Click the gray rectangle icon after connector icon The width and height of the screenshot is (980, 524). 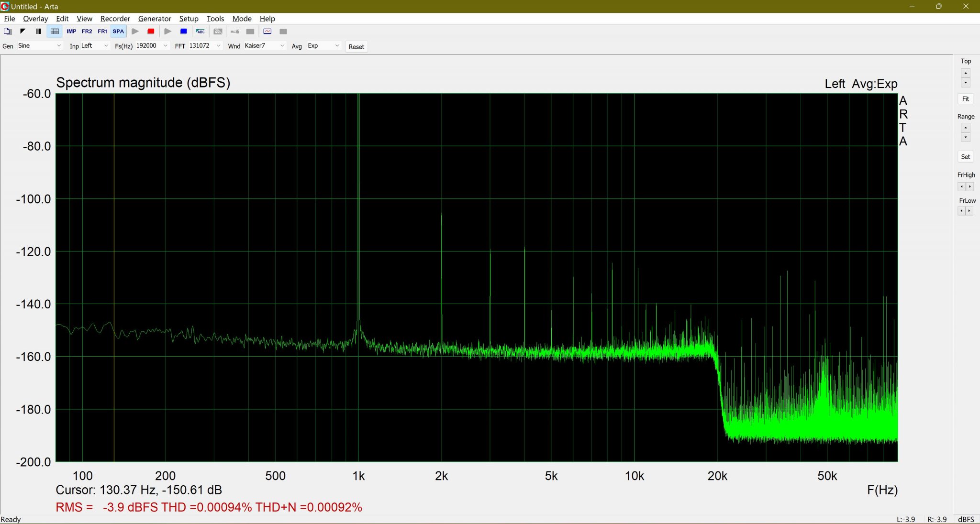pyautogui.click(x=250, y=32)
